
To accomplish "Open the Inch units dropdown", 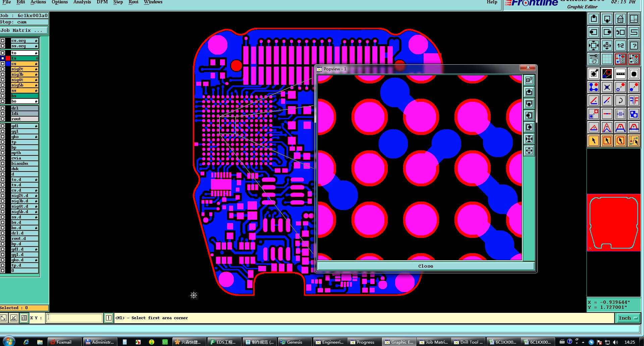I will tap(628, 318).
